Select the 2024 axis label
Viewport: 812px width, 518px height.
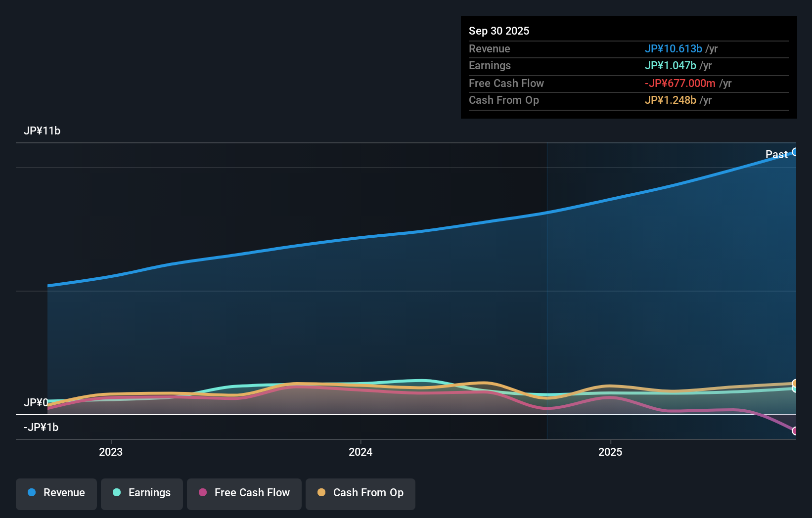(360, 452)
